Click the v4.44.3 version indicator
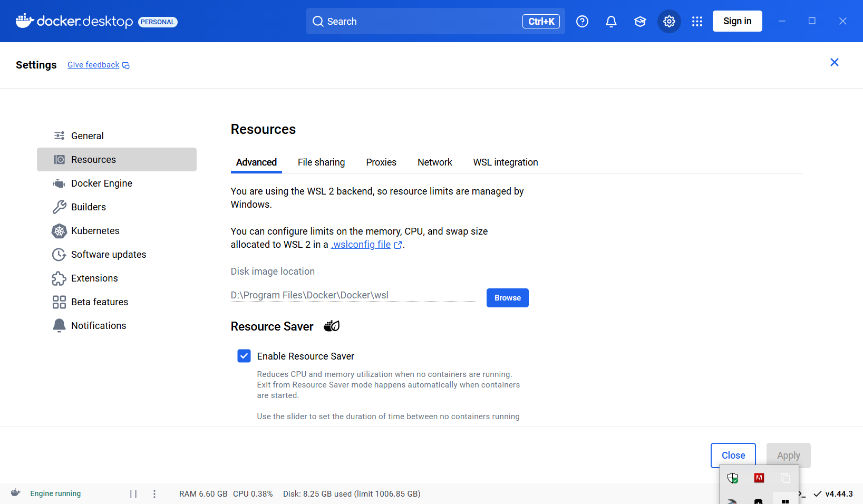863x504 pixels. [839, 494]
